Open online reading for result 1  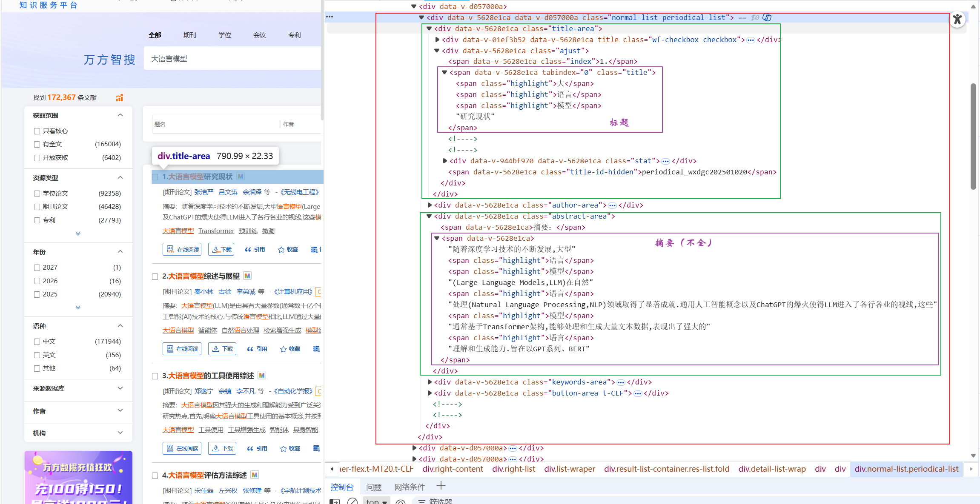[182, 250]
